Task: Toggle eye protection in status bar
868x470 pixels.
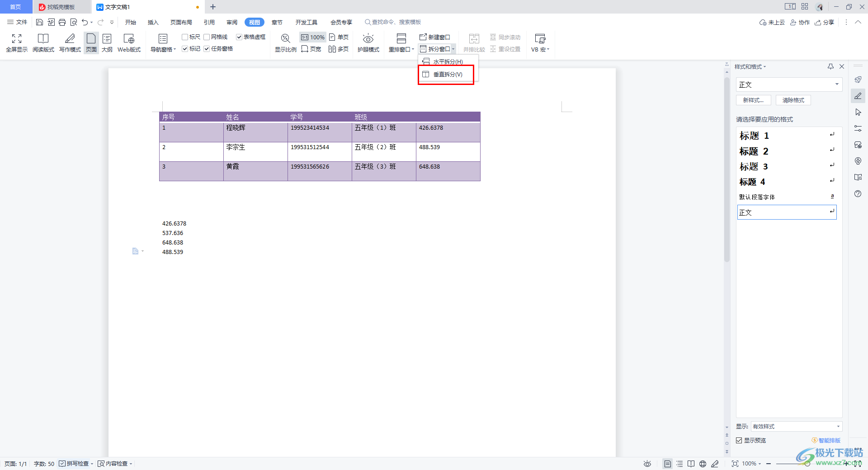Action: (647, 464)
